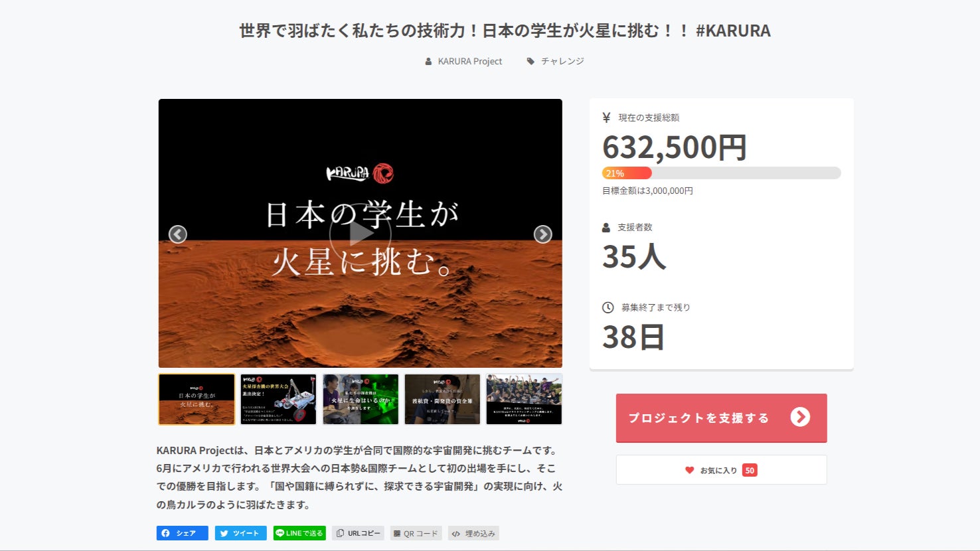Copy the project URL with URLコピー
This screenshot has height=551, width=980.
tap(358, 533)
